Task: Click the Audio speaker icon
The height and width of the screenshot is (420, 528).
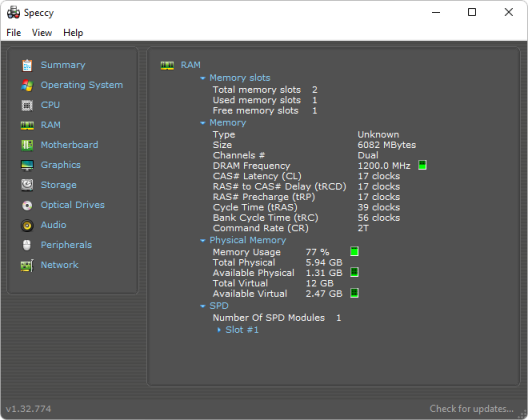Action: coord(27,225)
